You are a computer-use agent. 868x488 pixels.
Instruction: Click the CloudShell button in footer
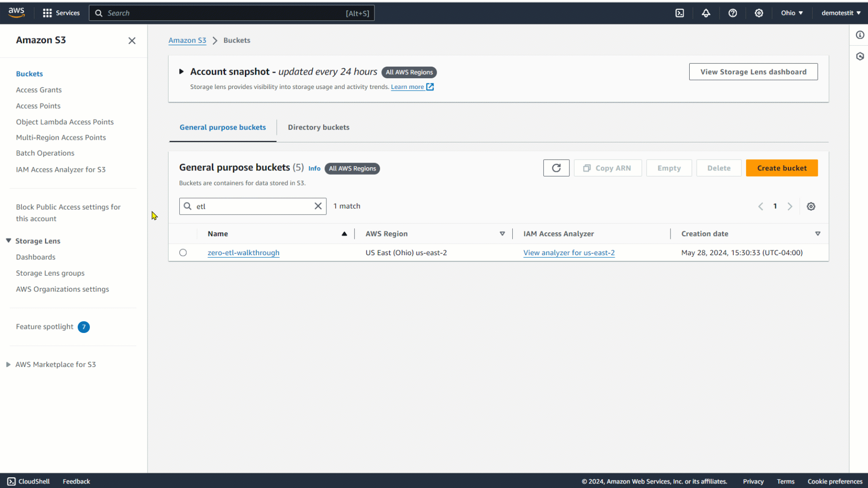click(28, 481)
